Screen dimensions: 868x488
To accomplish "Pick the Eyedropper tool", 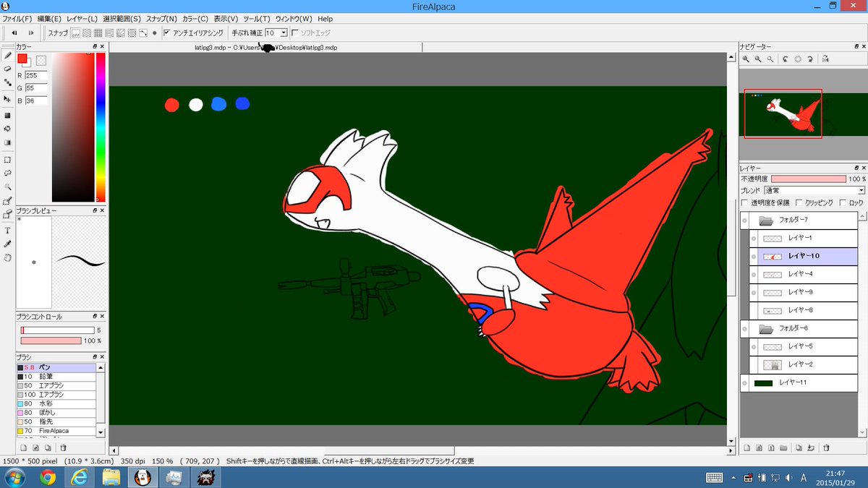I will tap(7, 244).
